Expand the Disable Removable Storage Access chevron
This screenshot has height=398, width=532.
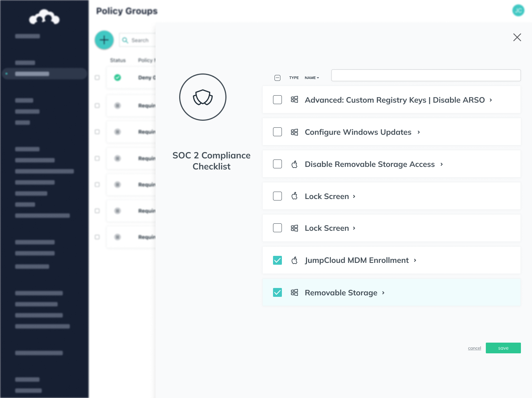click(441, 164)
